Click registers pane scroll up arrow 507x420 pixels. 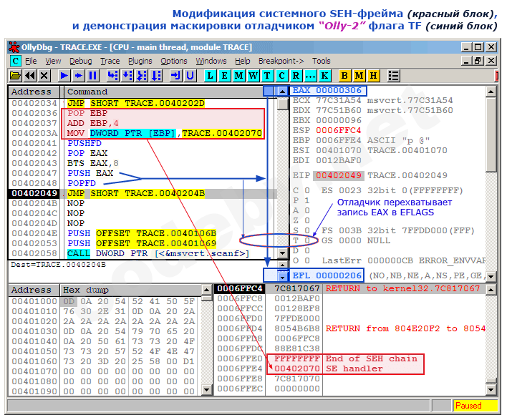pos(491,92)
